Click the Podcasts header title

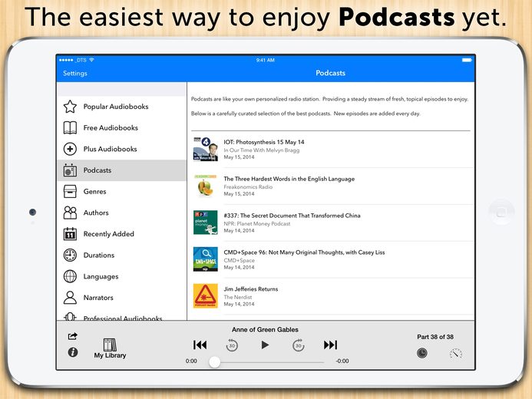click(330, 73)
